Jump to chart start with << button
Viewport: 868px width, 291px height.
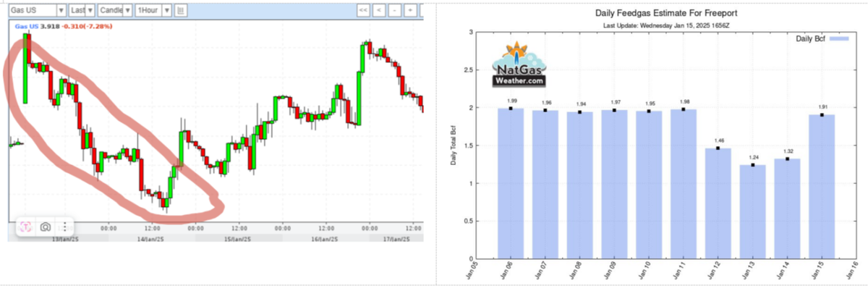[363, 10]
